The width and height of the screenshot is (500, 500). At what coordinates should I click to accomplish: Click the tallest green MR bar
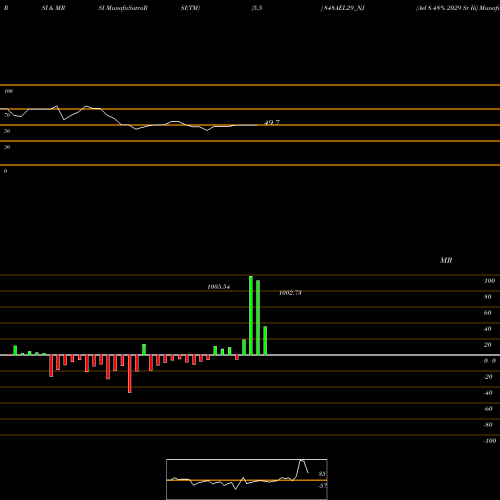point(251,315)
